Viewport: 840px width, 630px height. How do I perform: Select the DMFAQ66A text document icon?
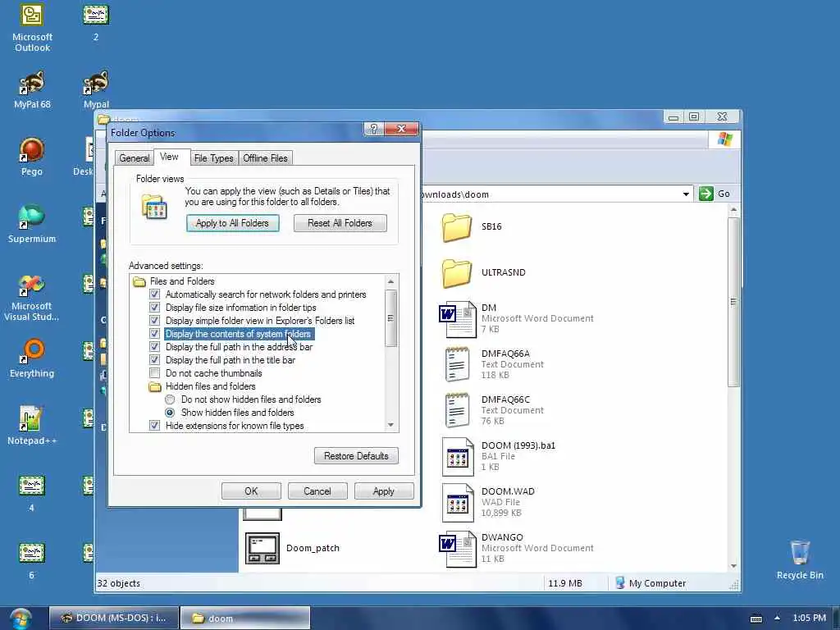pos(458,364)
